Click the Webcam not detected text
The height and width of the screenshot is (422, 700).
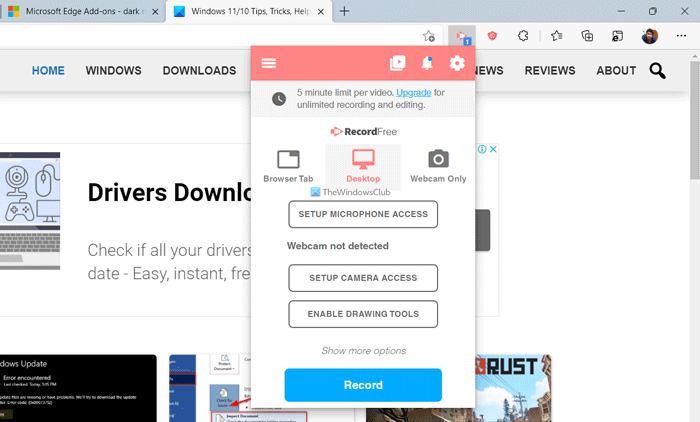click(338, 246)
